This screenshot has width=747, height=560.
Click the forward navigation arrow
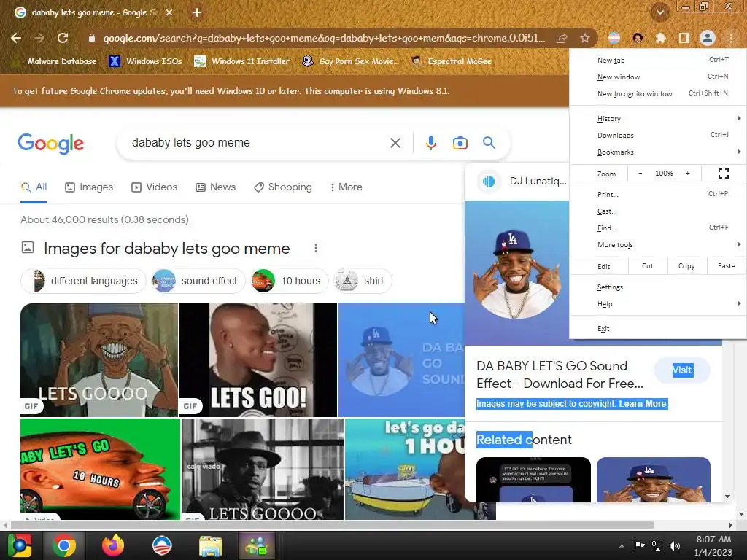tap(39, 38)
